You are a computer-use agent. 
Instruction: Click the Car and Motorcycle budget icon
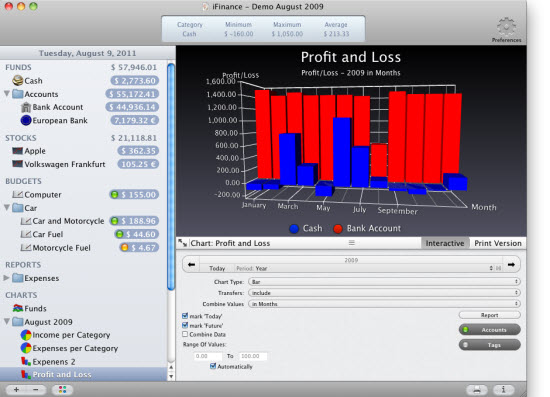coord(26,221)
